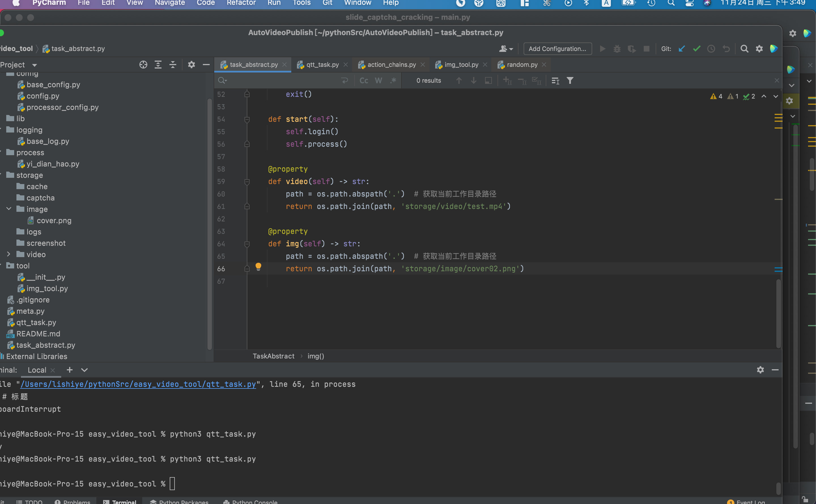The width and height of the screenshot is (816, 504).
Task: Open the Terminal local session dropdown
Action: click(84, 370)
